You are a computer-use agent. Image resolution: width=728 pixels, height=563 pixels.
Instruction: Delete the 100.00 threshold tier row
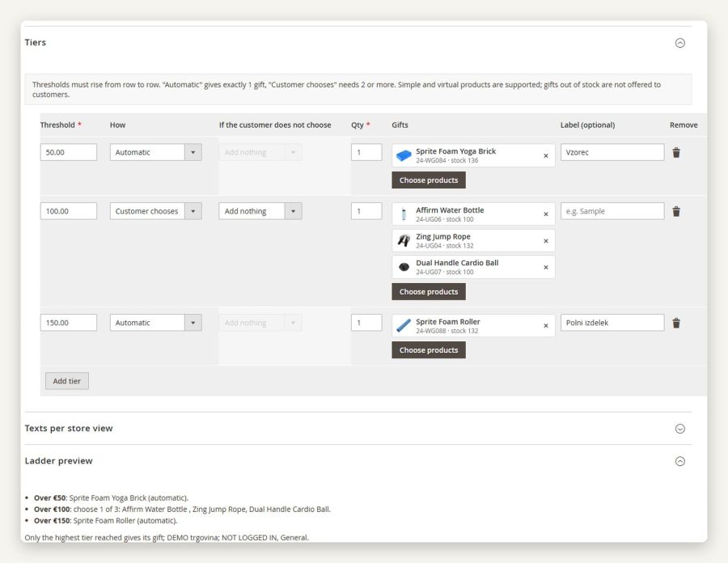[676, 212]
